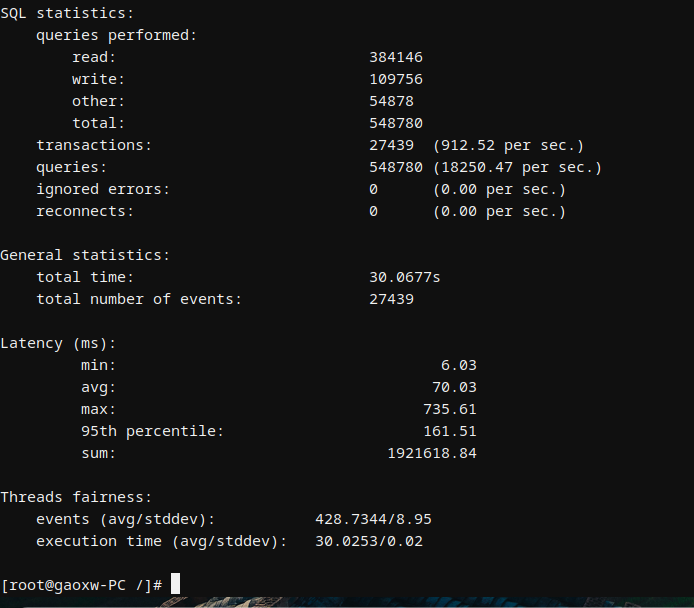Select minimum latency value 6.03
The image size is (694, 608).
[459, 365]
